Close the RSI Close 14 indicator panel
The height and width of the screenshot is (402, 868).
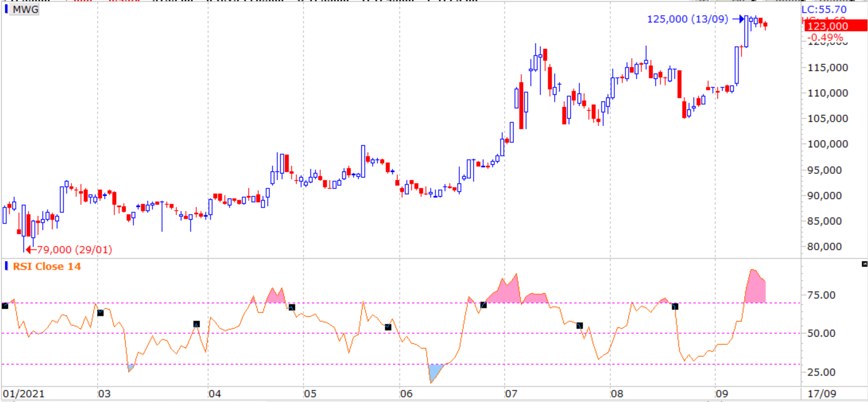864,264
